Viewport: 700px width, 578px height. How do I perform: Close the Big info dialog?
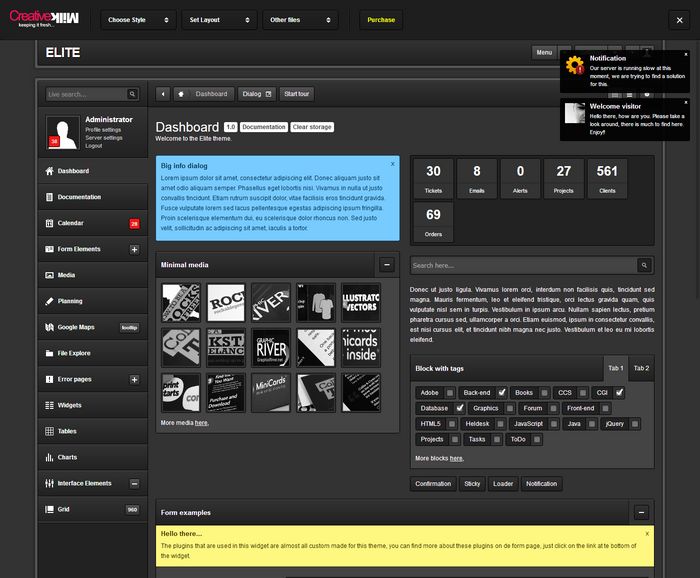click(392, 164)
